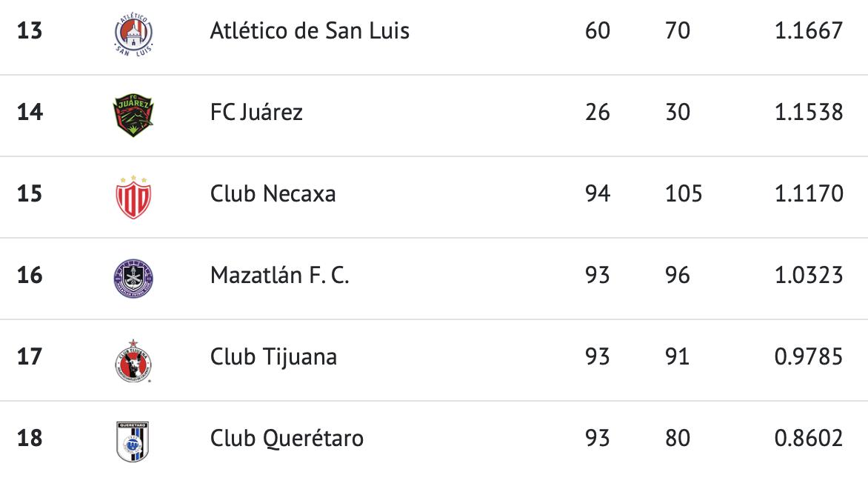Click the 0.9785 value for Club Tijuana
Viewport: 868px width, 492px height.
point(808,357)
